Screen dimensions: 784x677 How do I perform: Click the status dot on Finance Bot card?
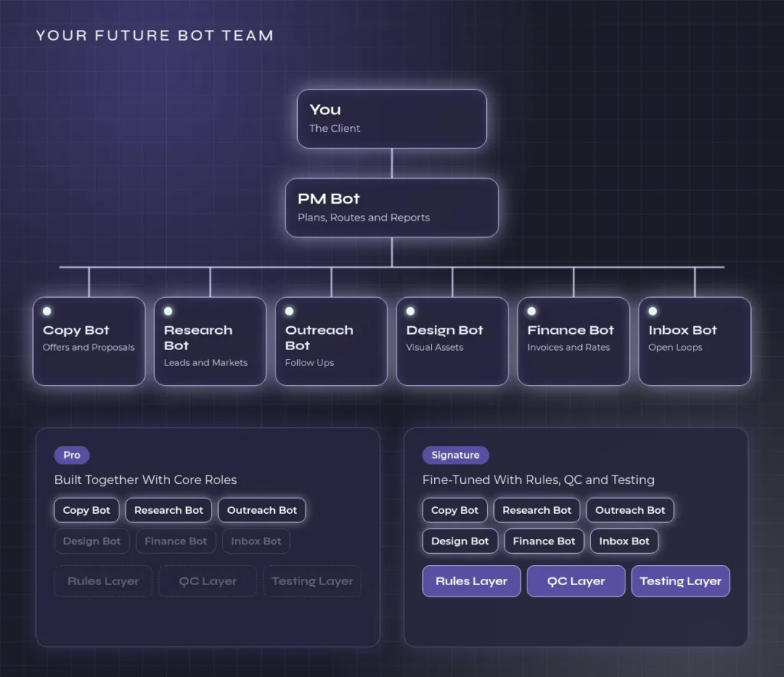pos(532,312)
